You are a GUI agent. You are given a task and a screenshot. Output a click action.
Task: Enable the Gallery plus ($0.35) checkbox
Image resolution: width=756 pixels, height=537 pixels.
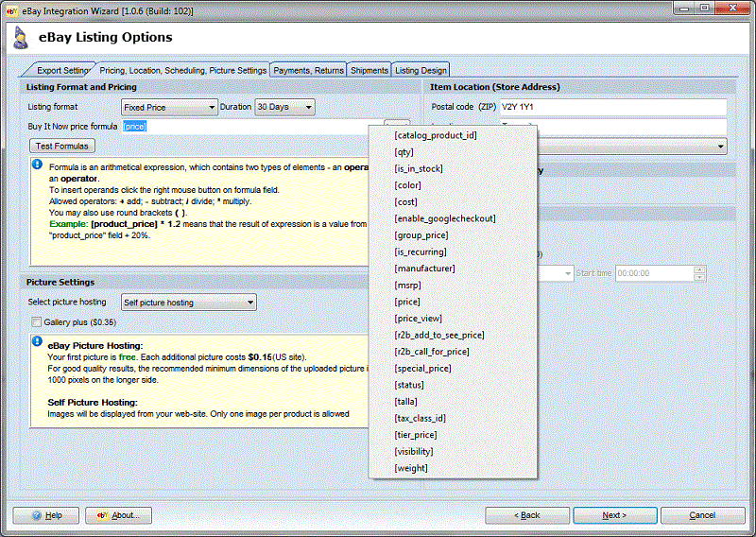pyautogui.click(x=36, y=321)
